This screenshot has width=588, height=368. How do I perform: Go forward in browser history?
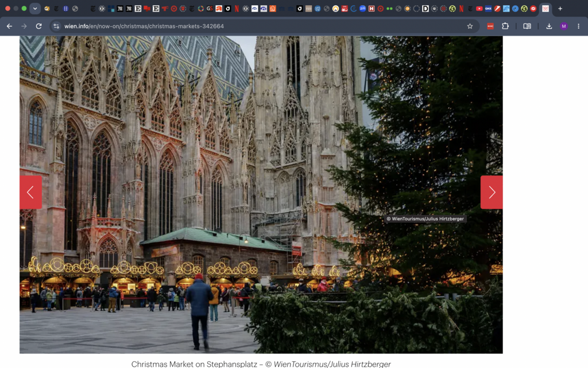coord(24,26)
